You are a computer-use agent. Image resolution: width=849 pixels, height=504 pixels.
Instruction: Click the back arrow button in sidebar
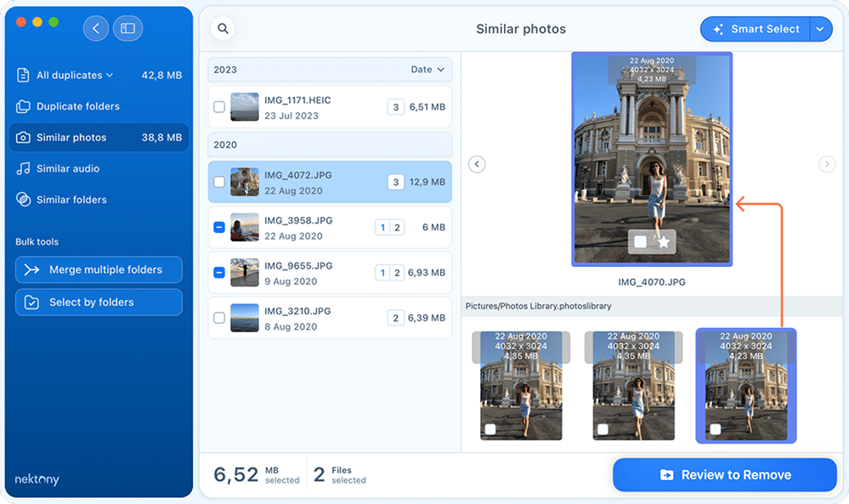tap(96, 28)
